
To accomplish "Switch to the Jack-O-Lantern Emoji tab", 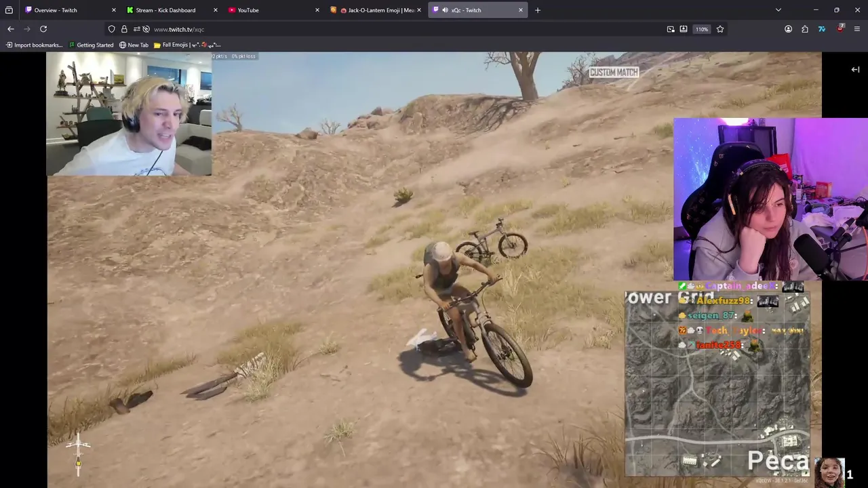I will coord(376,10).
